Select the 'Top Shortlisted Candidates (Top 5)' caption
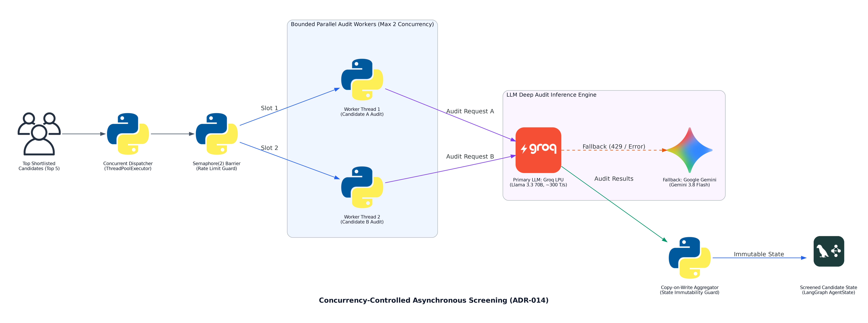 (x=39, y=166)
